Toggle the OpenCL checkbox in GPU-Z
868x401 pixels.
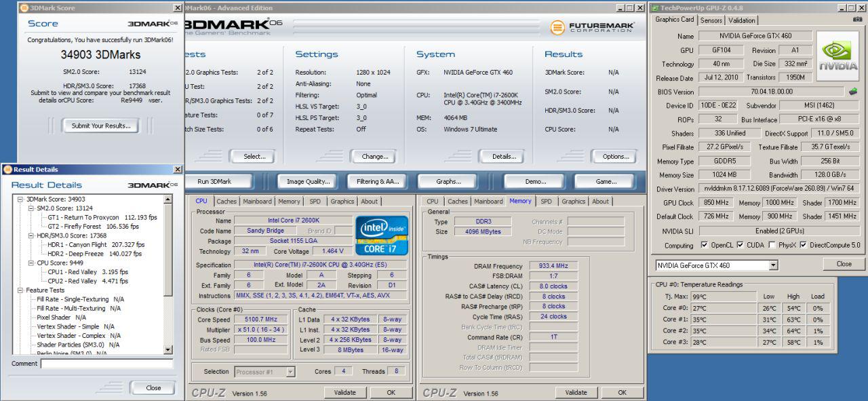[705, 245]
